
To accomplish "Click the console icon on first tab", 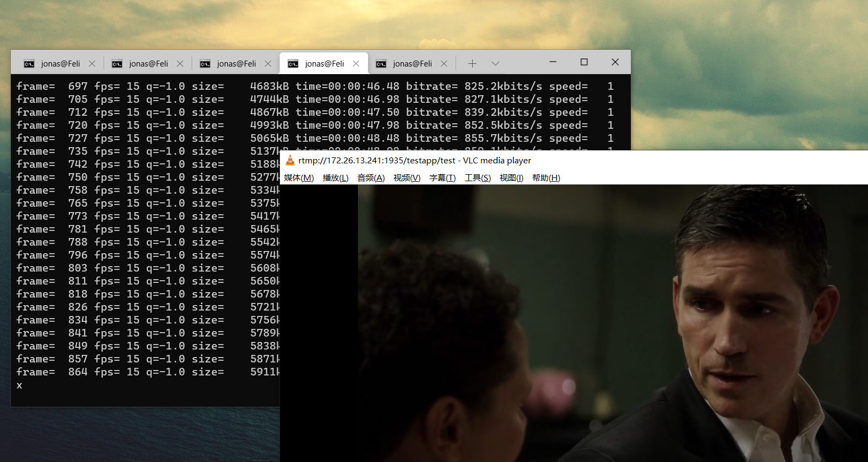I will pos(29,64).
